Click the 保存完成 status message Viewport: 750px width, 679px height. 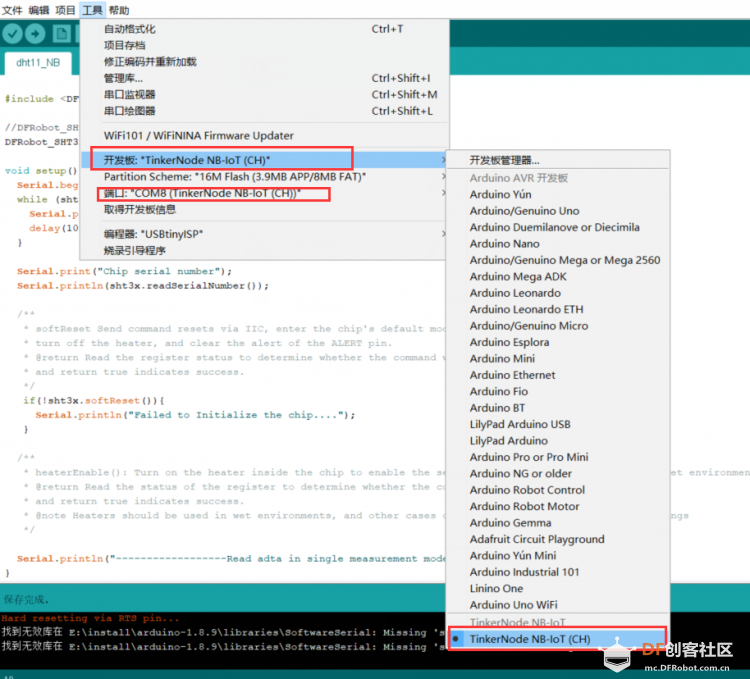[x=26, y=599]
